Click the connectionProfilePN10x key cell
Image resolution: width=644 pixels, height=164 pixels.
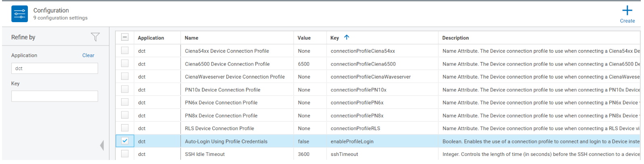click(359, 90)
